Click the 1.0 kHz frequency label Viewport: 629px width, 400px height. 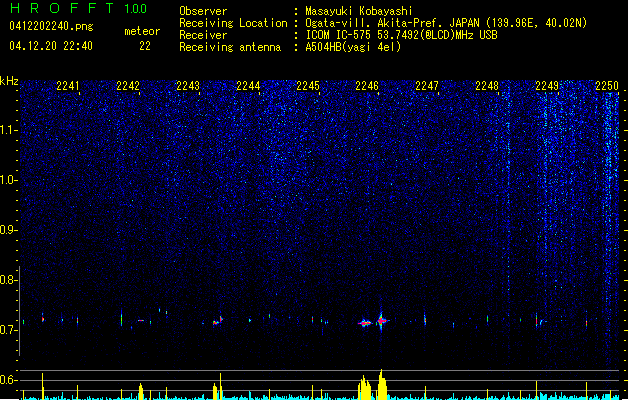click(8, 180)
